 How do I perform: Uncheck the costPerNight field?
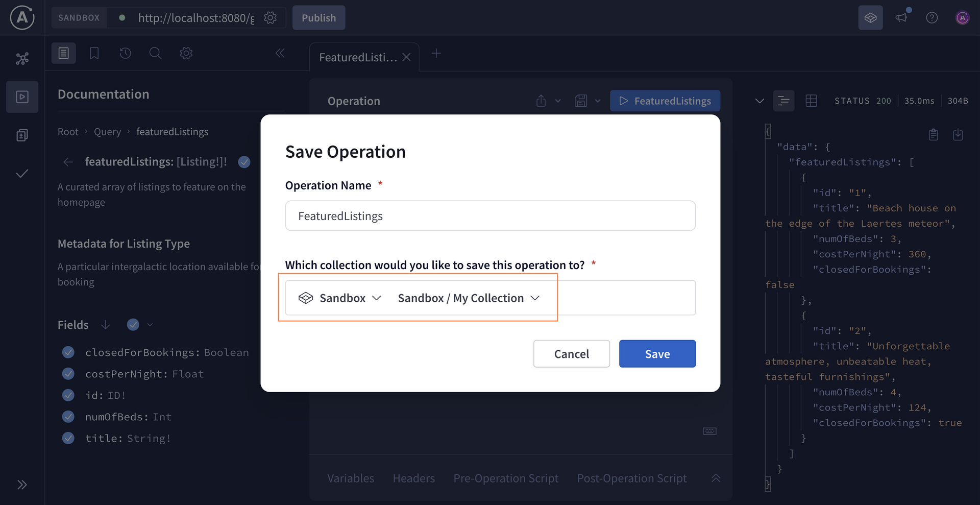coord(68,373)
